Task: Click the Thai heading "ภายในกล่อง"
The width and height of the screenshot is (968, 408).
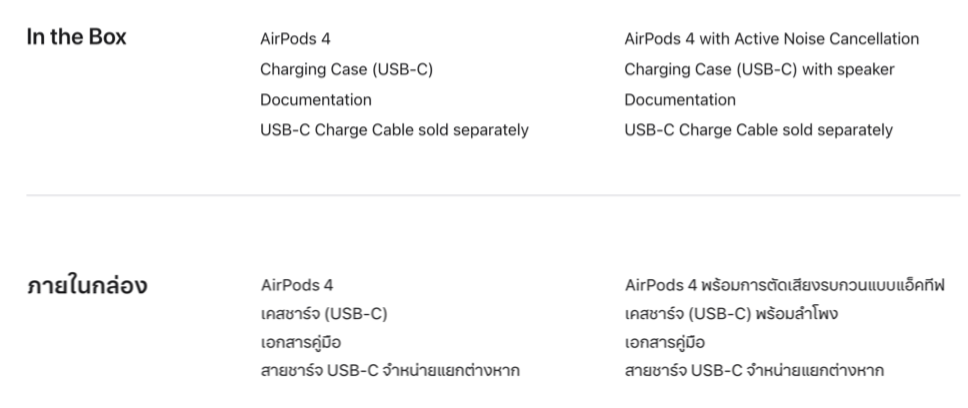Action: coord(86,287)
